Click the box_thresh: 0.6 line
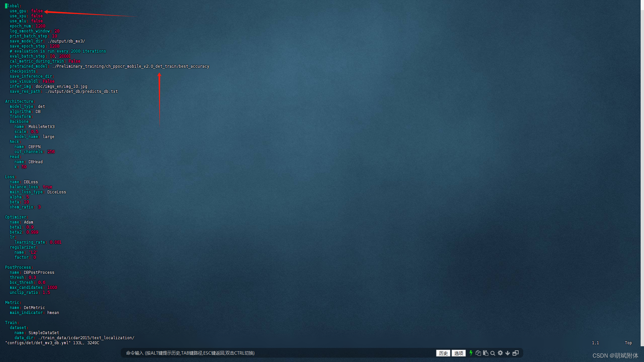This screenshot has height=362, width=644. 28,283
